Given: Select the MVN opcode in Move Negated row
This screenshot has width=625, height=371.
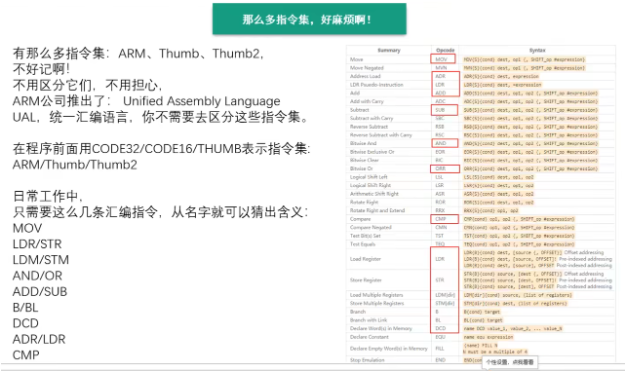Looking at the screenshot, I should click(x=441, y=68).
